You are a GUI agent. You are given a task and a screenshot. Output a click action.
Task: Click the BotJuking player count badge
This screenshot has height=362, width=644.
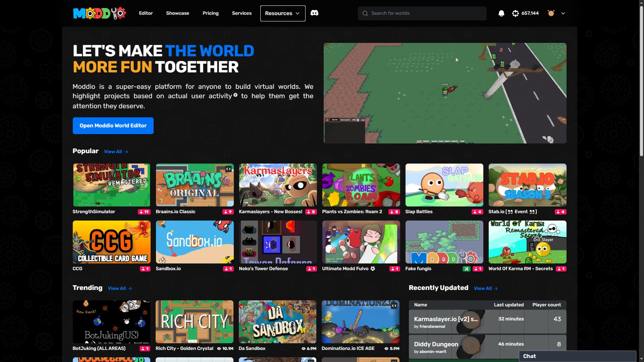coord(145,349)
